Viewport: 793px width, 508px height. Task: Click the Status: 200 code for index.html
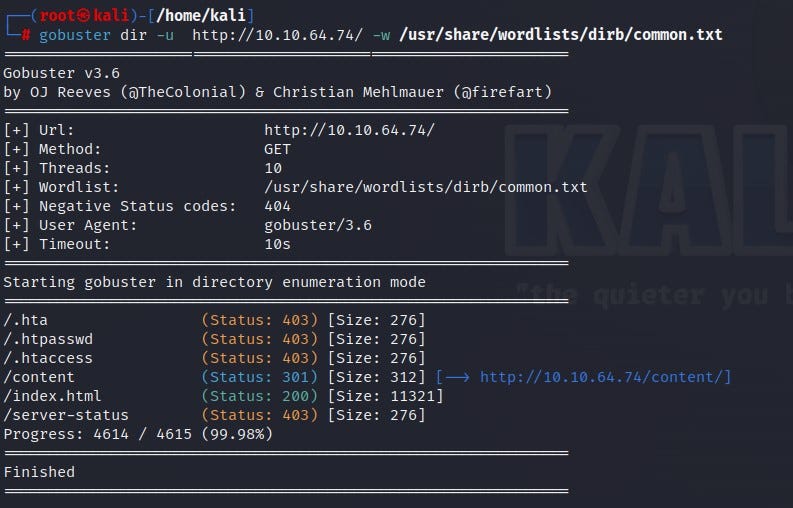260,396
